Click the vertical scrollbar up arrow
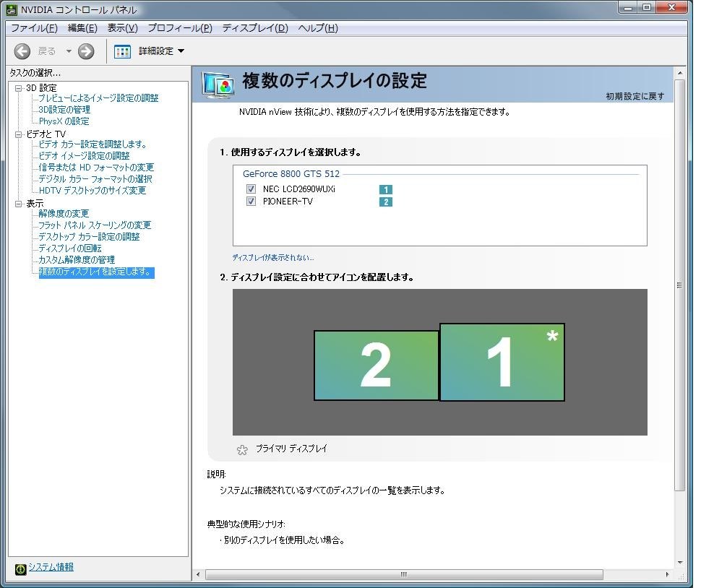 [679, 73]
